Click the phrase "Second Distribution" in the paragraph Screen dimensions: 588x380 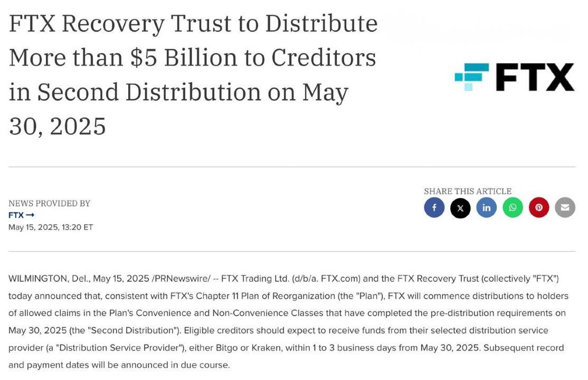135,330
